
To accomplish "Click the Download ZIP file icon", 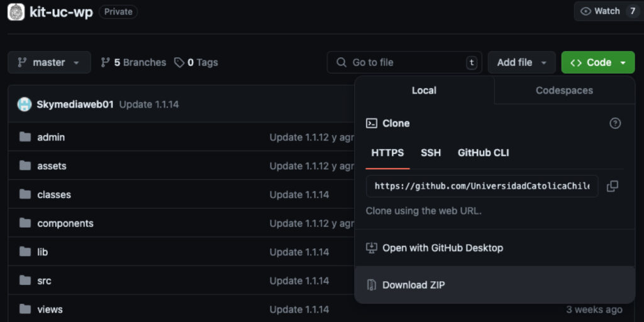I will 372,285.
